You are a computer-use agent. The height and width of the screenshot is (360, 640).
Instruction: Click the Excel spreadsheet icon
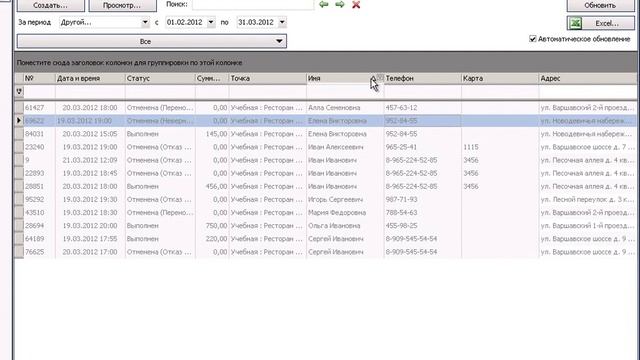pos(576,23)
